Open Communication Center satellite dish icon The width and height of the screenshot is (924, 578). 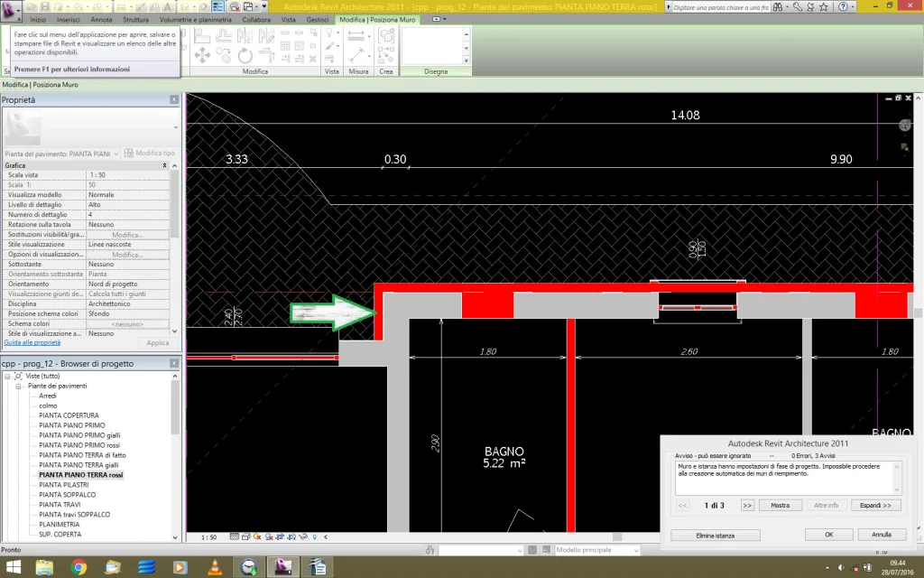[x=810, y=7]
